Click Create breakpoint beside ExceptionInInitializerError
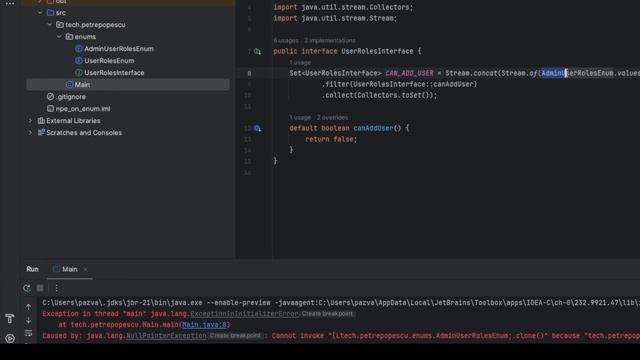The width and height of the screenshot is (640, 360). pos(327,314)
